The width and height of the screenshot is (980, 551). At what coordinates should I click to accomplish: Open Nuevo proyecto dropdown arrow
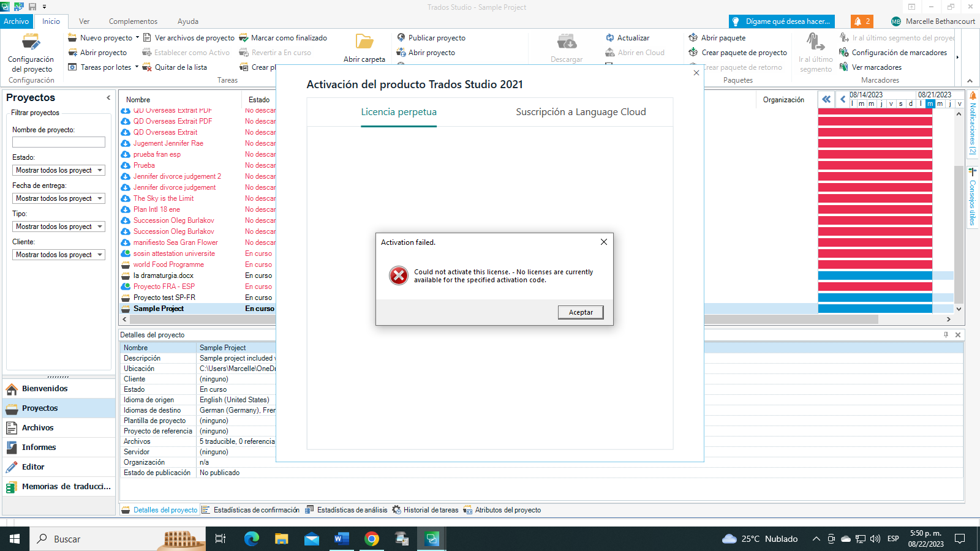pos(137,37)
